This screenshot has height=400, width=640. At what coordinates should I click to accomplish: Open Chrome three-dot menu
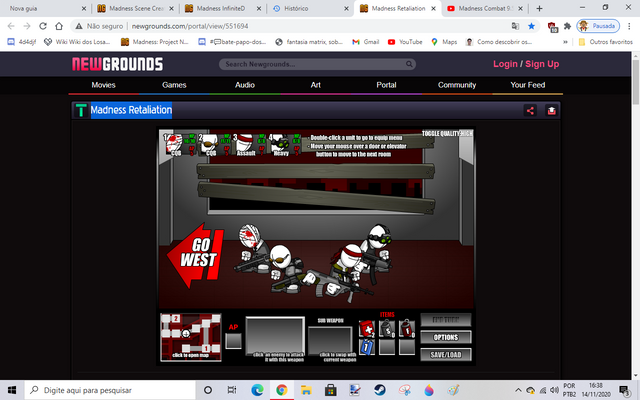[x=629, y=26]
